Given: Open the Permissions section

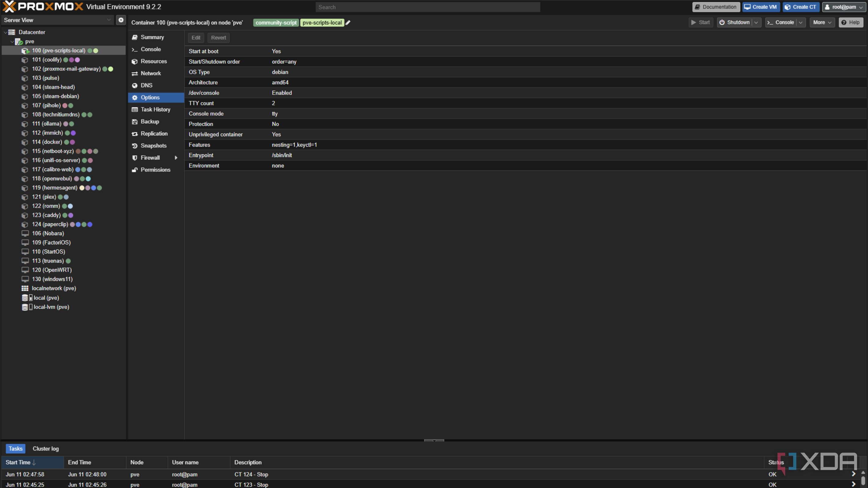Looking at the screenshot, I should click(156, 170).
